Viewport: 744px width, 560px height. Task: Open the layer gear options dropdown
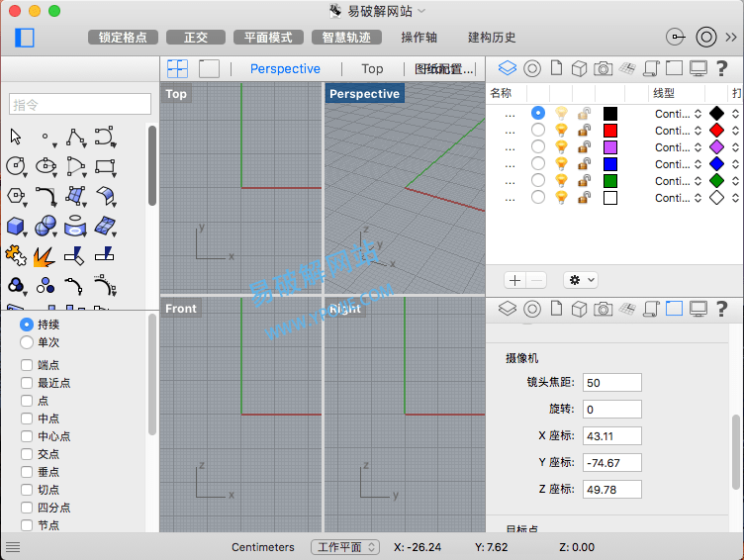point(581,280)
